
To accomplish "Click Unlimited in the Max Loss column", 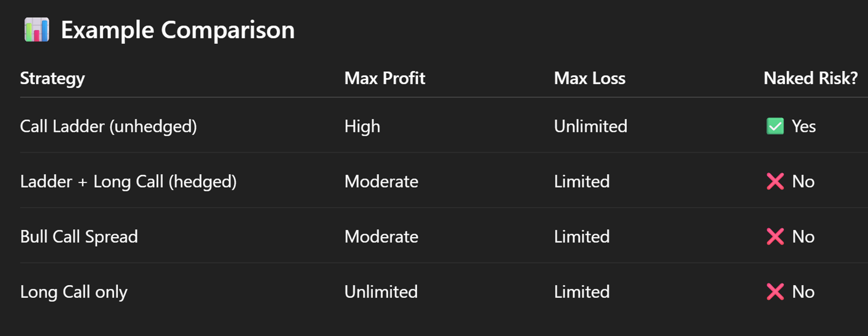I will 591,126.
